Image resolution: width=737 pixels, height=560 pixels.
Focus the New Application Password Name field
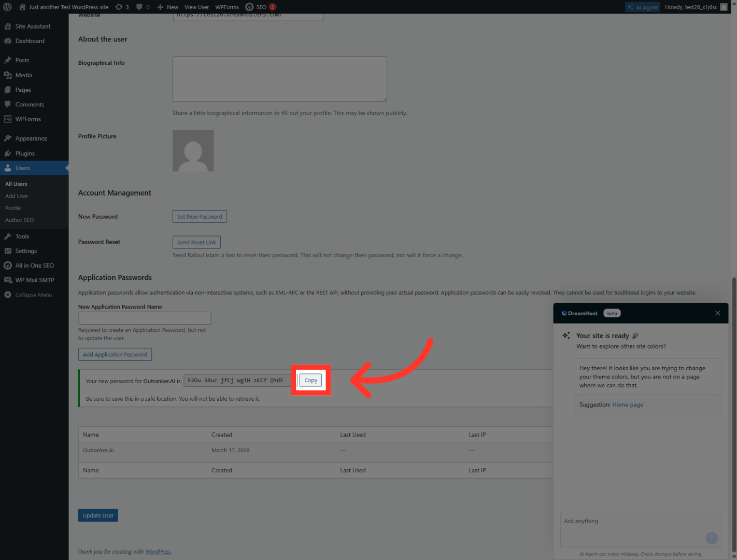tap(145, 318)
